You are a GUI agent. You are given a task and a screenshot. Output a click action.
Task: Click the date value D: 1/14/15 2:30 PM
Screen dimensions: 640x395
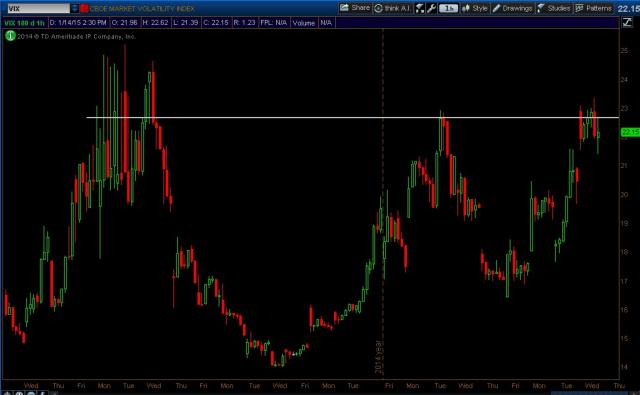pos(78,23)
